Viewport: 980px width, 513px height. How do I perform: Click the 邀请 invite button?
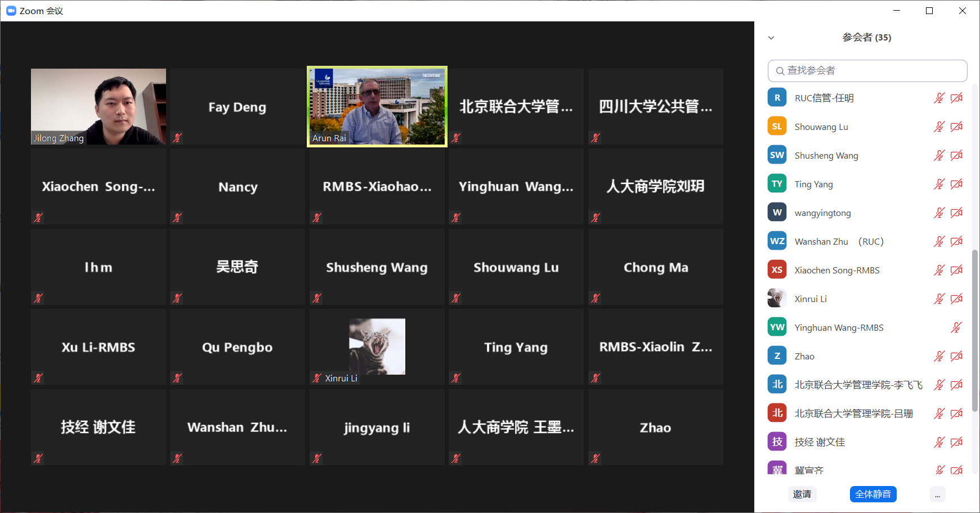[802, 494]
